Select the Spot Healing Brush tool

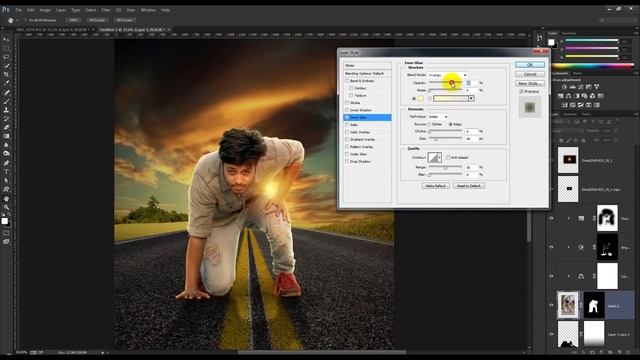pos(6,92)
